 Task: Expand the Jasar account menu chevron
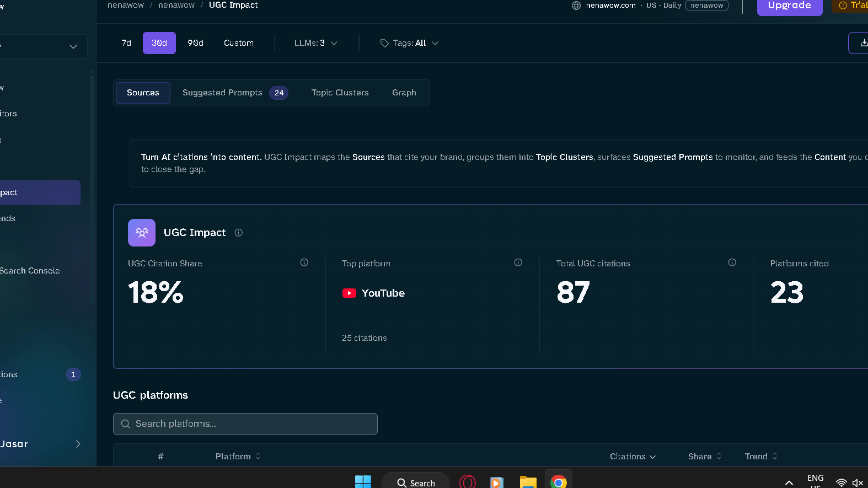pos(78,444)
